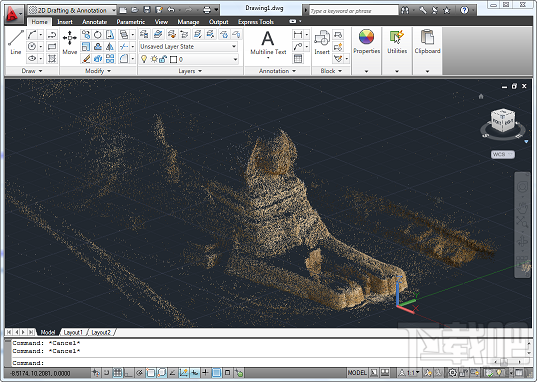Click the Home icon above the ViewCube
This screenshot has height=382, width=537.
pos(481,97)
